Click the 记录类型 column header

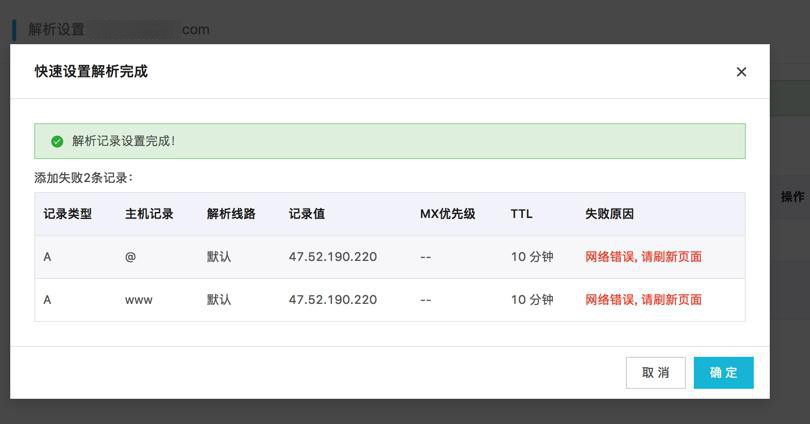68,214
